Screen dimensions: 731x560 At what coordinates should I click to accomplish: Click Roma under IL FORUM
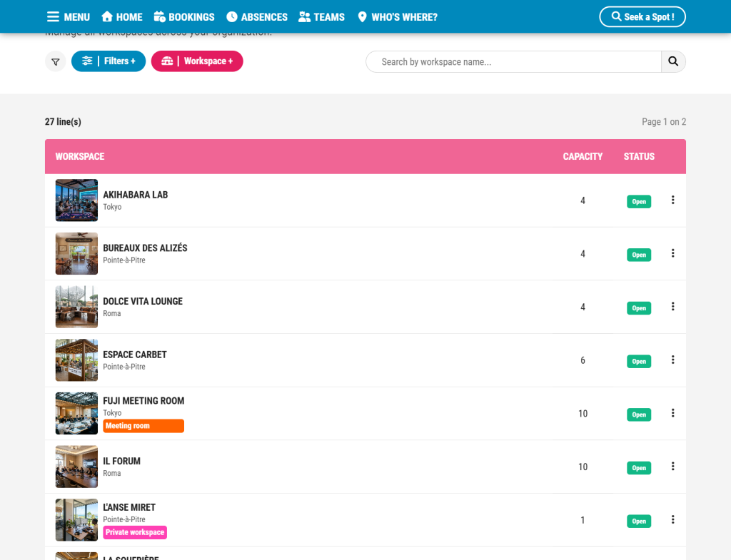pyautogui.click(x=112, y=474)
